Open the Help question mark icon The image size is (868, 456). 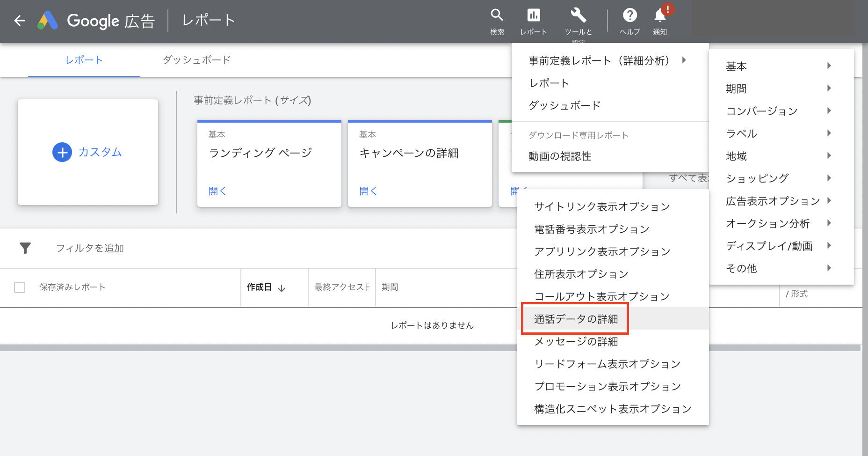(x=629, y=16)
